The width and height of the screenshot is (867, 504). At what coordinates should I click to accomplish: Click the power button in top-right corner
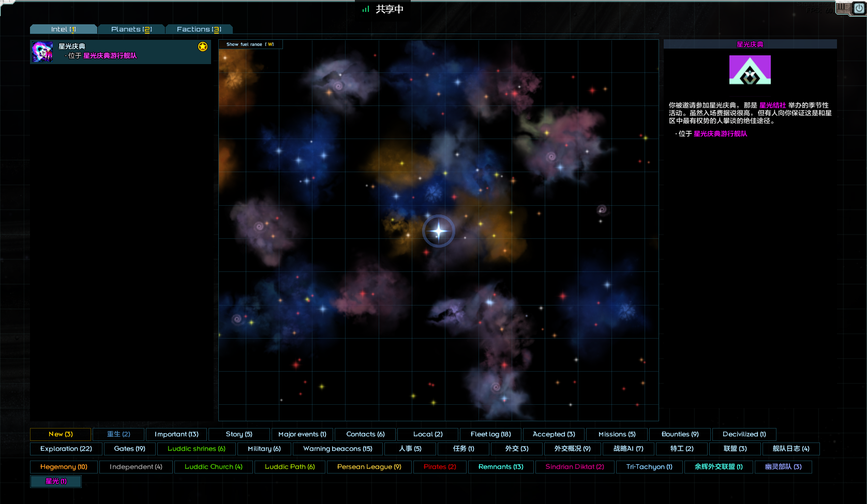coord(859,8)
